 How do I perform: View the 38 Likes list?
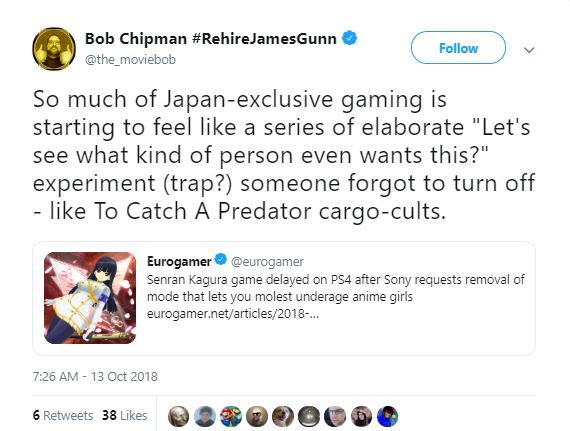point(125,415)
